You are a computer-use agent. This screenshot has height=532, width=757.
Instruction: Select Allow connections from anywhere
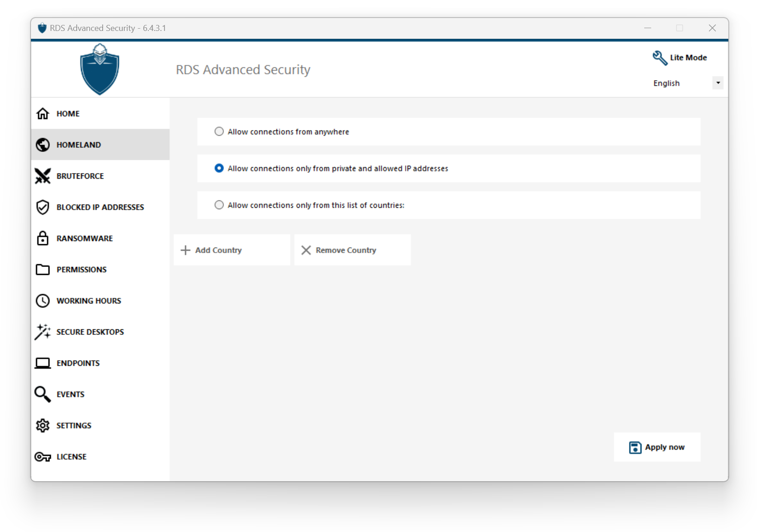[x=219, y=132]
